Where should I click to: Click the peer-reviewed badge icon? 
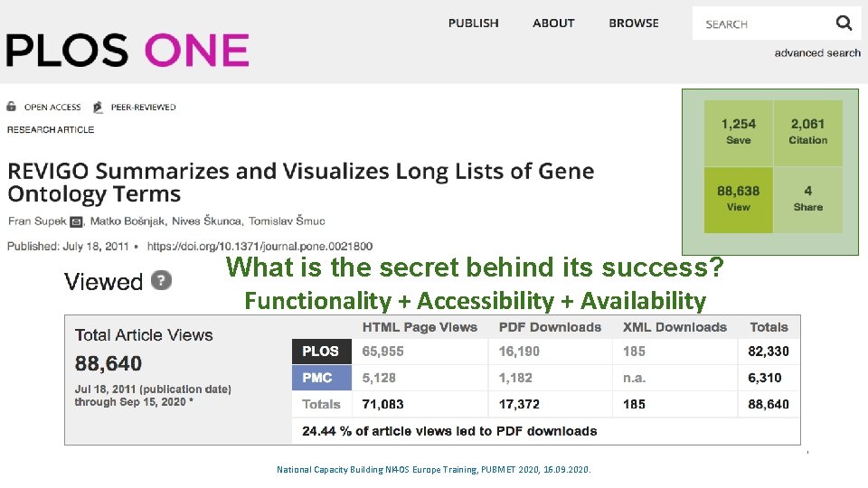(x=98, y=107)
